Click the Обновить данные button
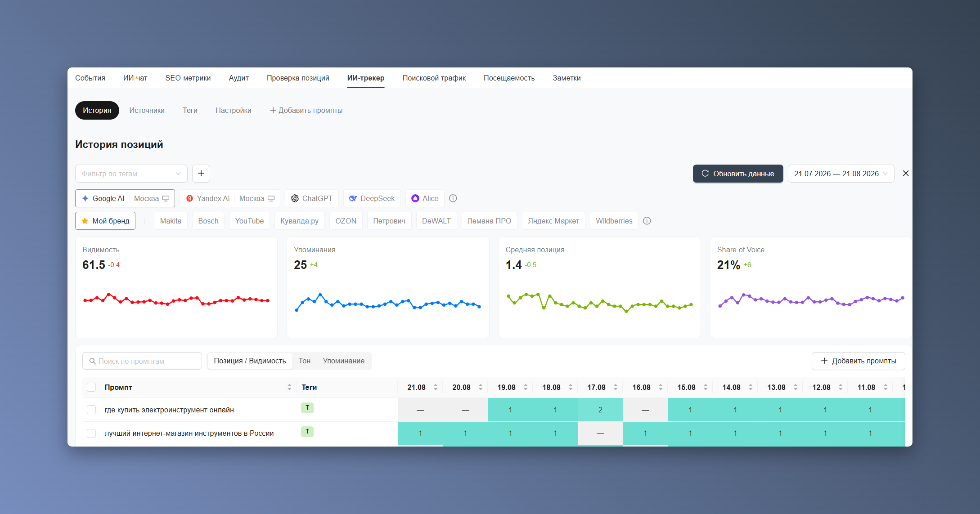 coord(738,174)
